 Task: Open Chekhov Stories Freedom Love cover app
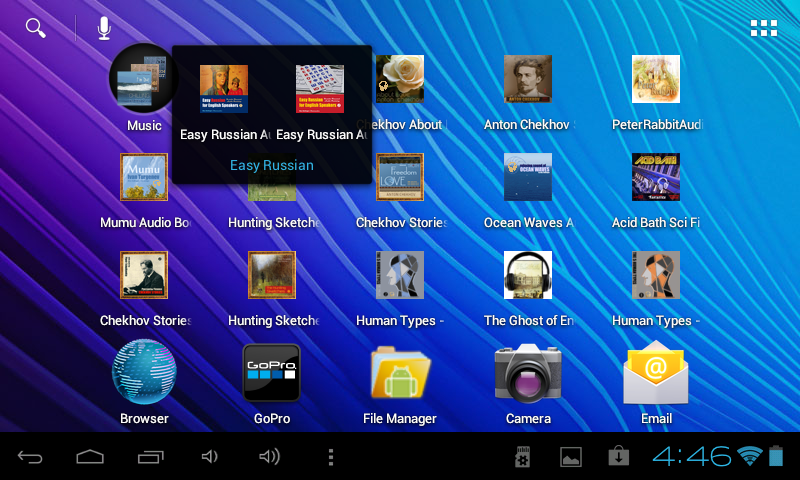tap(400, 177)
